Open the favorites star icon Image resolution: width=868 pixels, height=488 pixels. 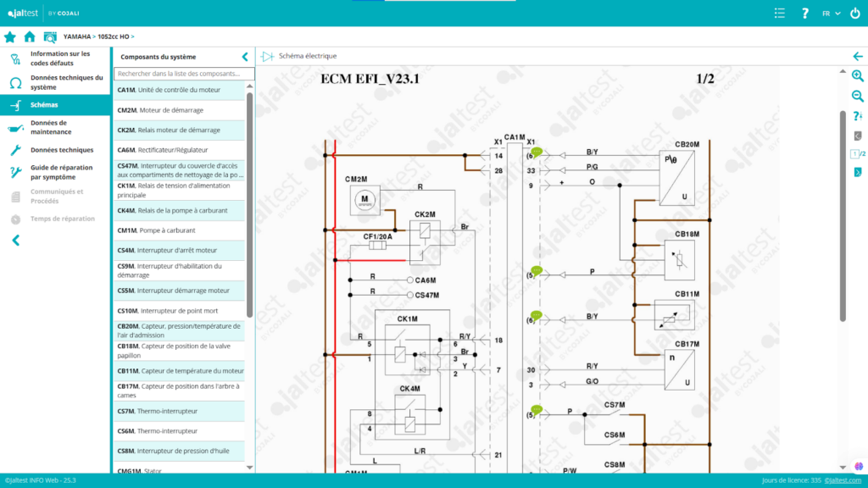pos(10,36)
